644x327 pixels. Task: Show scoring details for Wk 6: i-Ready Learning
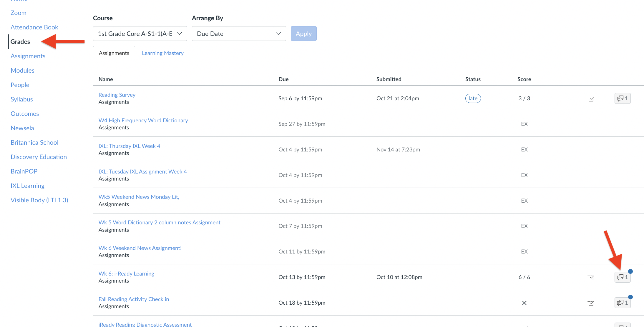click(x=590, y=278)
